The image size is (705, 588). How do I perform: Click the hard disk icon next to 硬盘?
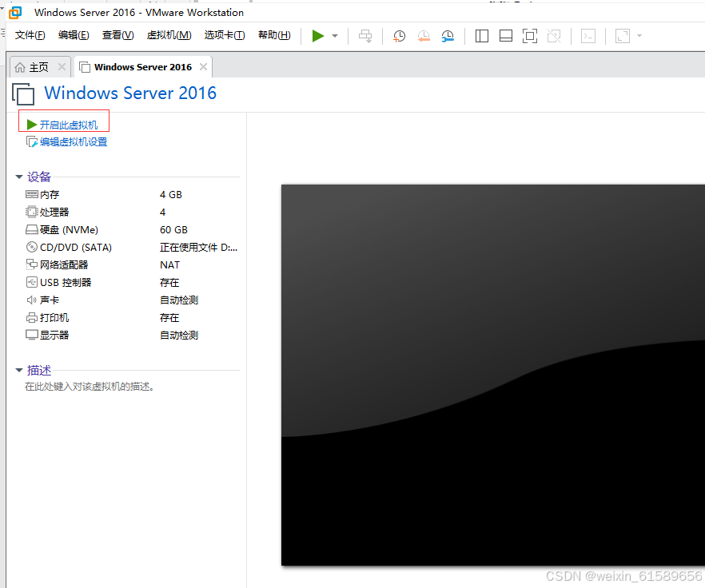pos(31,230)
